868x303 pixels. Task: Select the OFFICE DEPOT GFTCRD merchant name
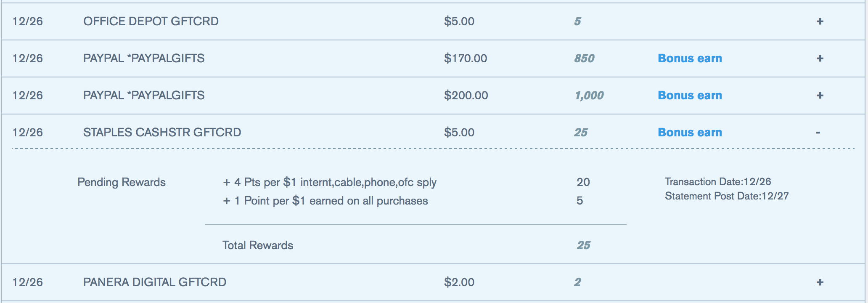[x=151, y=21]
